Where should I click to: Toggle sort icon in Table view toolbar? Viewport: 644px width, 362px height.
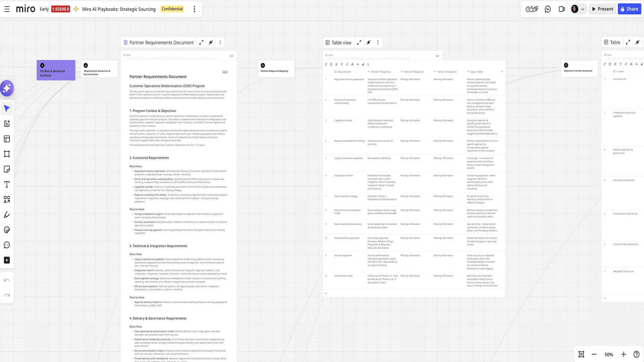(347, 64)
